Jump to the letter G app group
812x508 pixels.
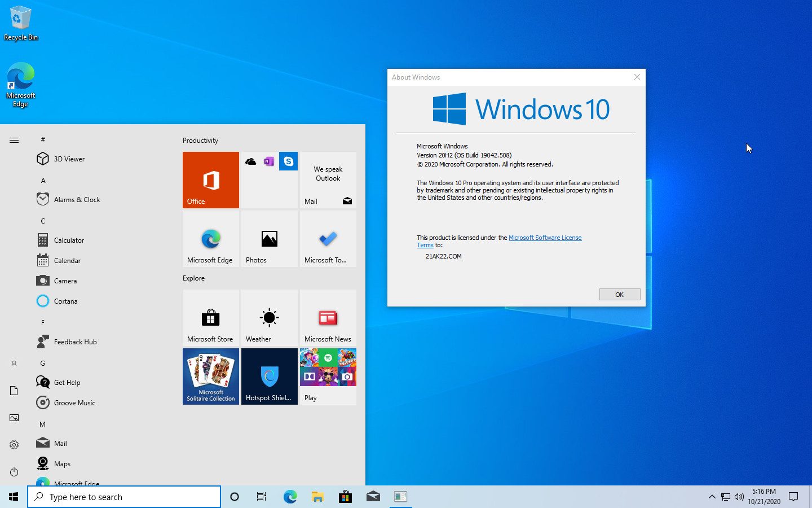tap(43, 364)
